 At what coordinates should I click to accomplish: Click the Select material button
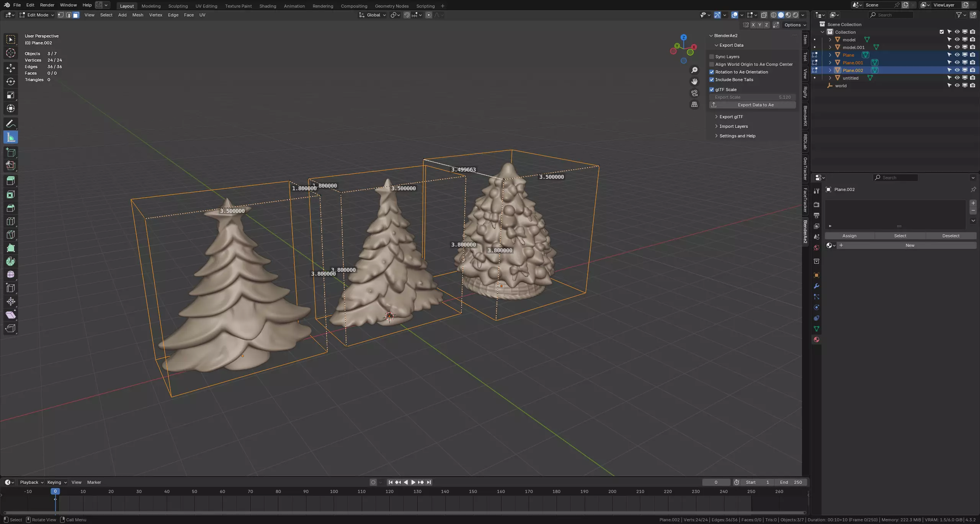pyautogui.click(x=900, y=236)
